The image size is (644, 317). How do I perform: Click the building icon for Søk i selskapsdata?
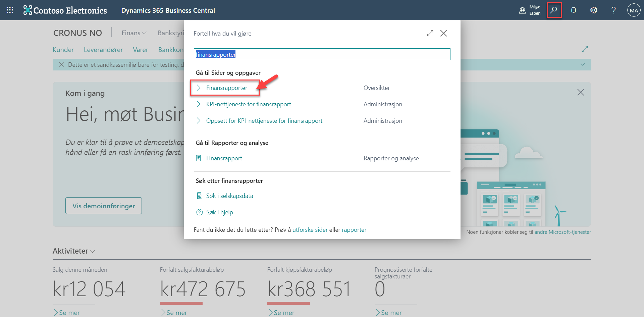pos(199,196)
